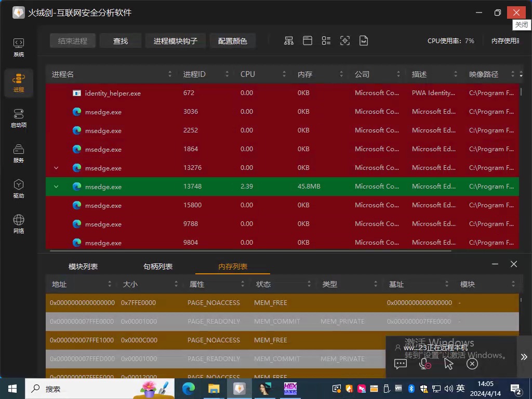The image size is (532, 399).
Task: Click the 进程模块钩子 button
Action: (176, 41)
